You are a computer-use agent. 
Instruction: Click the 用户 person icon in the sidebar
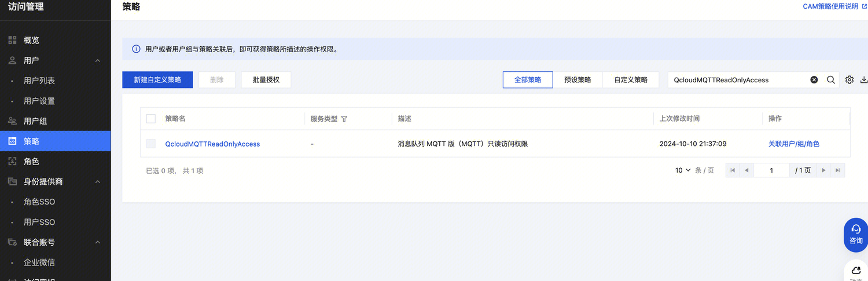pos(12,60)
